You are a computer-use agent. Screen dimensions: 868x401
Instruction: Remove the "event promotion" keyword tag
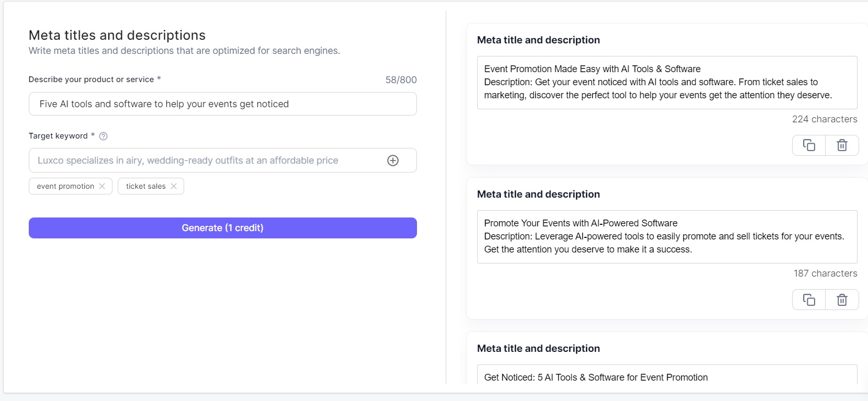point(102,186)
